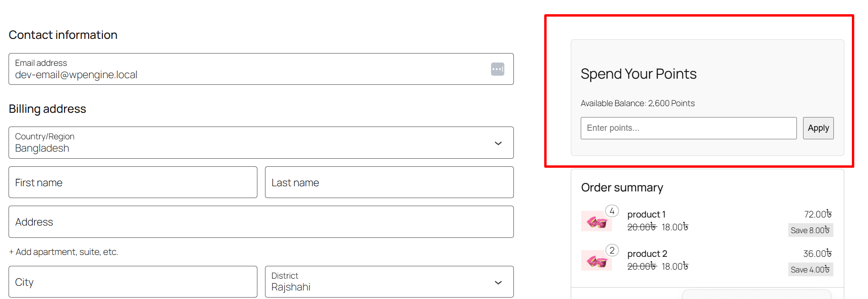Select the Rajshahi district field
Screen dimensions: 868x299
tap(389, 282)
